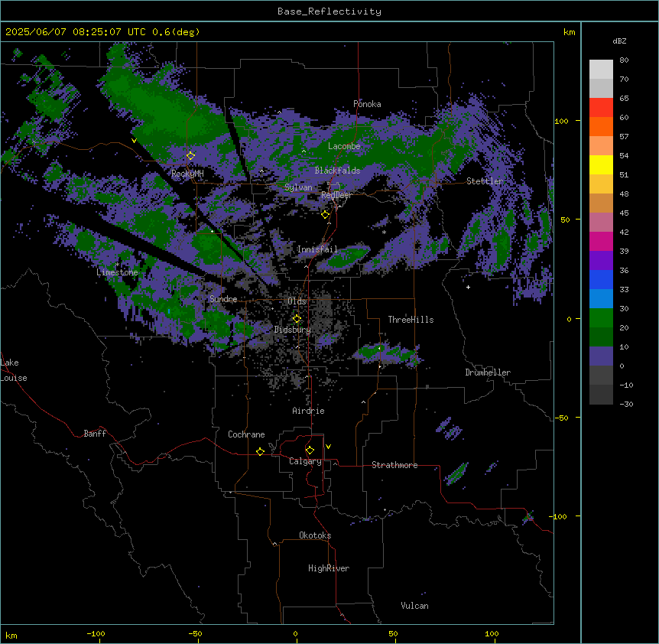Click the Lake Louise map label
The width and height of the screenshot is (659, 644).
pyautogui.click(x=14, y=370)
